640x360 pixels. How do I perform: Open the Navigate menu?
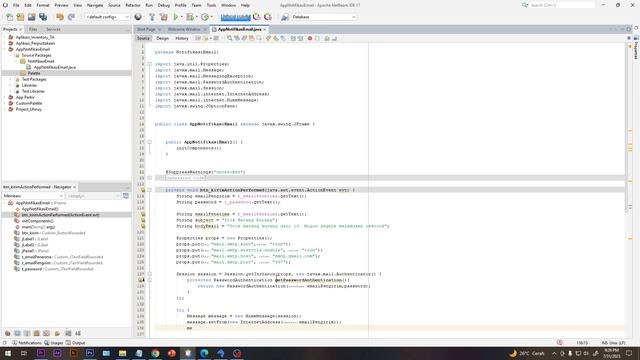95,5
